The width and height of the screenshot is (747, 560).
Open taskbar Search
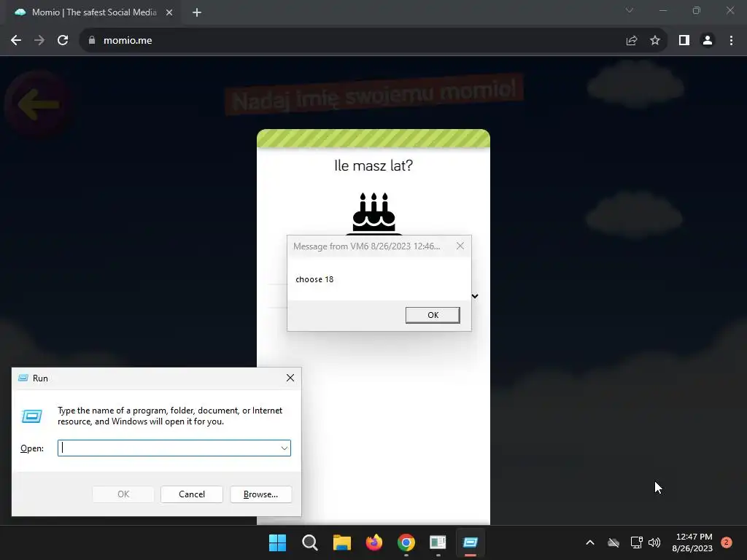pos(309,542)
